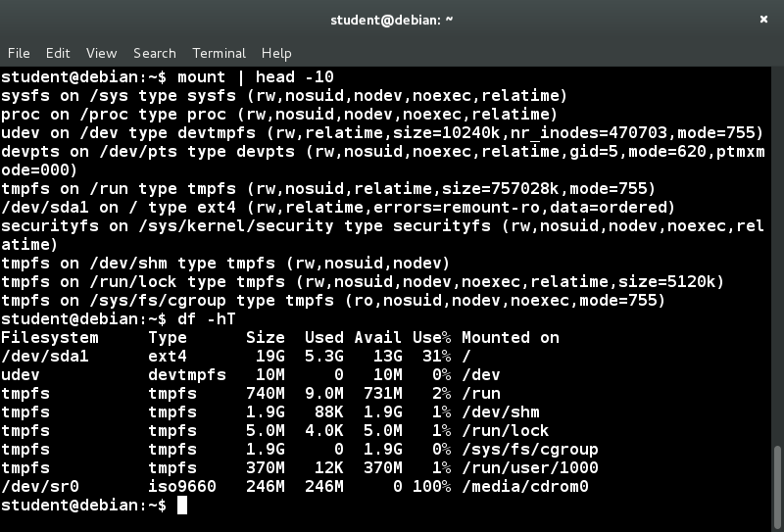Click the '/dev/shm' mount point in df
The height and width of the screenshot is (532, 784).
501,412
